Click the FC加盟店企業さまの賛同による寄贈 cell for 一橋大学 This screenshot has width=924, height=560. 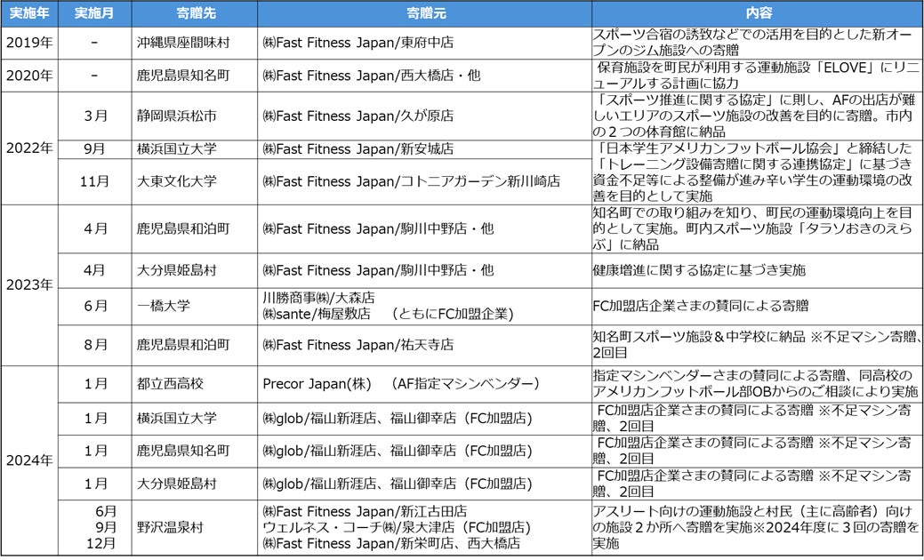pyautogui.click(x=757, y=306)
